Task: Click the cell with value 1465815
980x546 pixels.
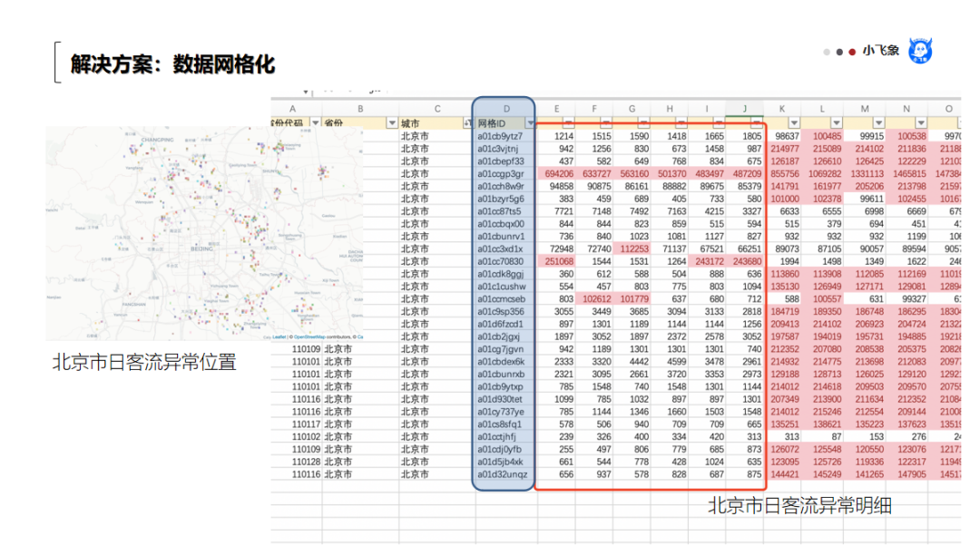Action: pyautogui.click(x=906, y=173)
